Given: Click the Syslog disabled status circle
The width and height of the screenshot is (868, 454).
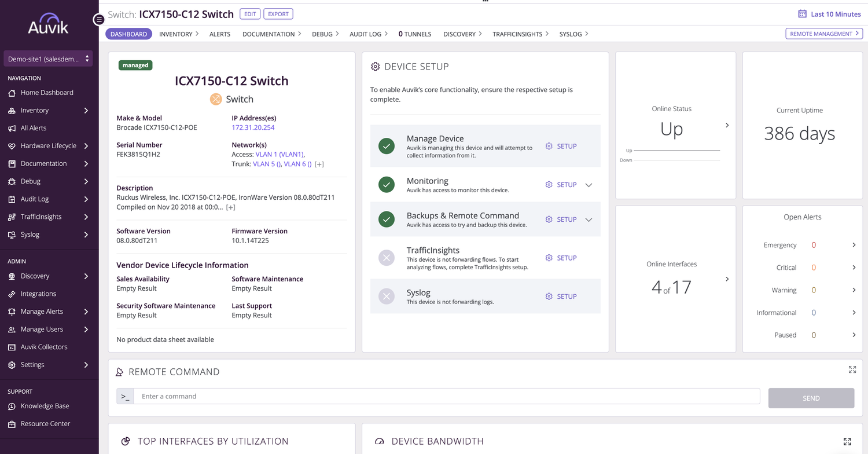Looking at the screenshot, I should (x=387, y=296).
